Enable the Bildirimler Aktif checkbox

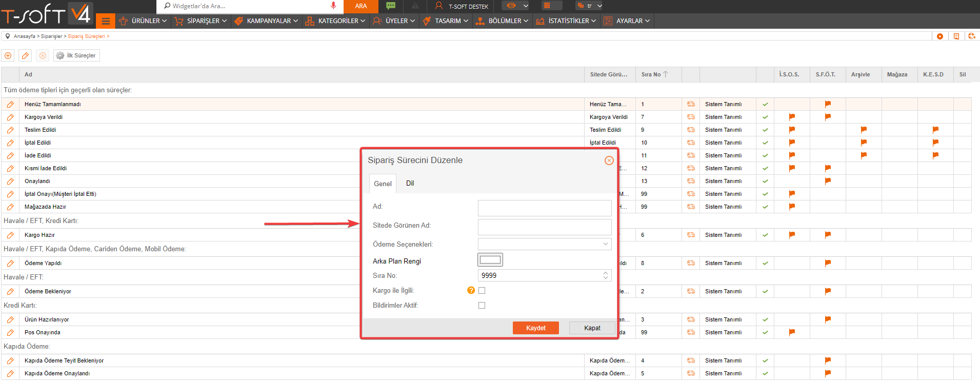tap(482, 305)
